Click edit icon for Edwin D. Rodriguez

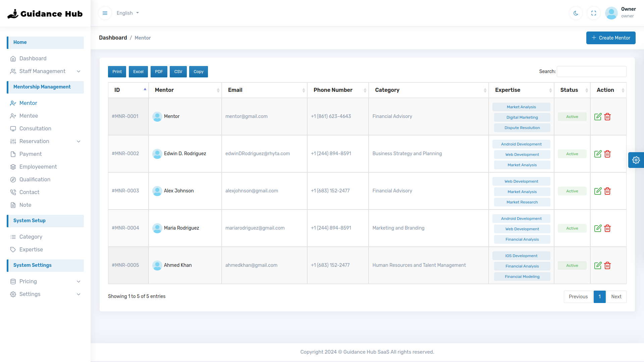(x=598, y=154)
